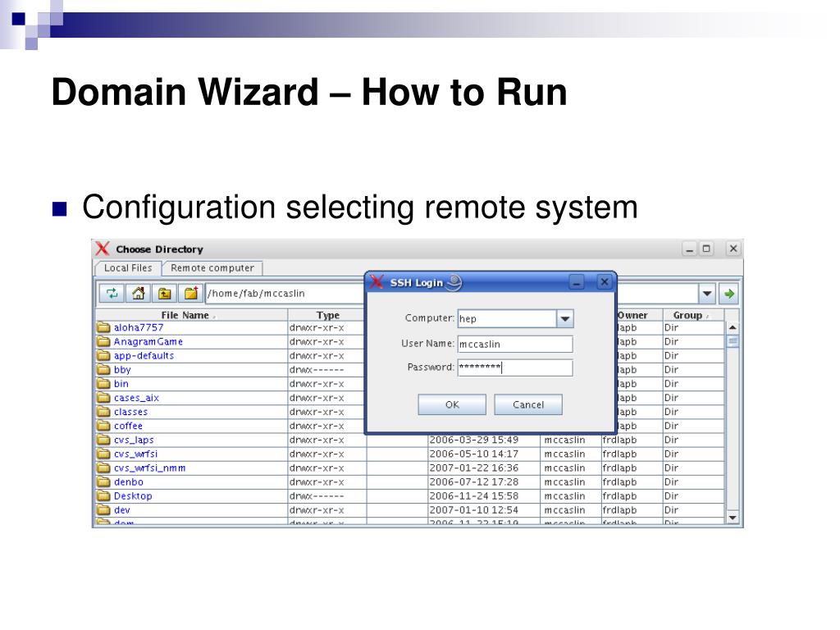Image resolution: width=840 pixels, height=630 pixels.
Task: Switch to Remote computer tab
Action: 212,268
